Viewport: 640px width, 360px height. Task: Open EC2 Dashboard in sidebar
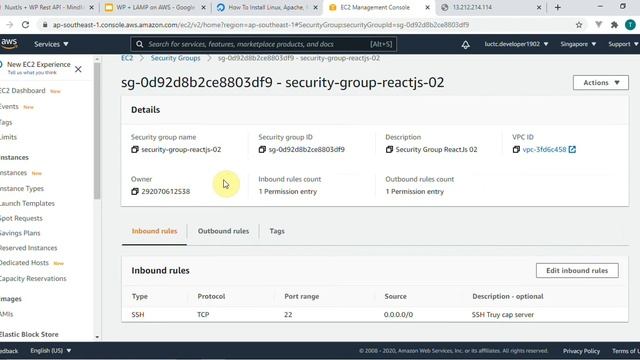point(23,91)
